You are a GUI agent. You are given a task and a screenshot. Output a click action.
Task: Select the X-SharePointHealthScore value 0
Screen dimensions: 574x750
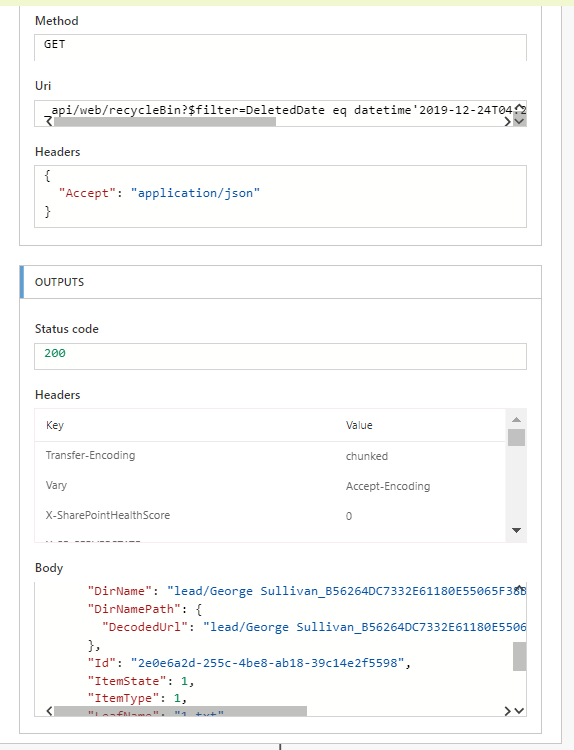(x=349, y=516)
